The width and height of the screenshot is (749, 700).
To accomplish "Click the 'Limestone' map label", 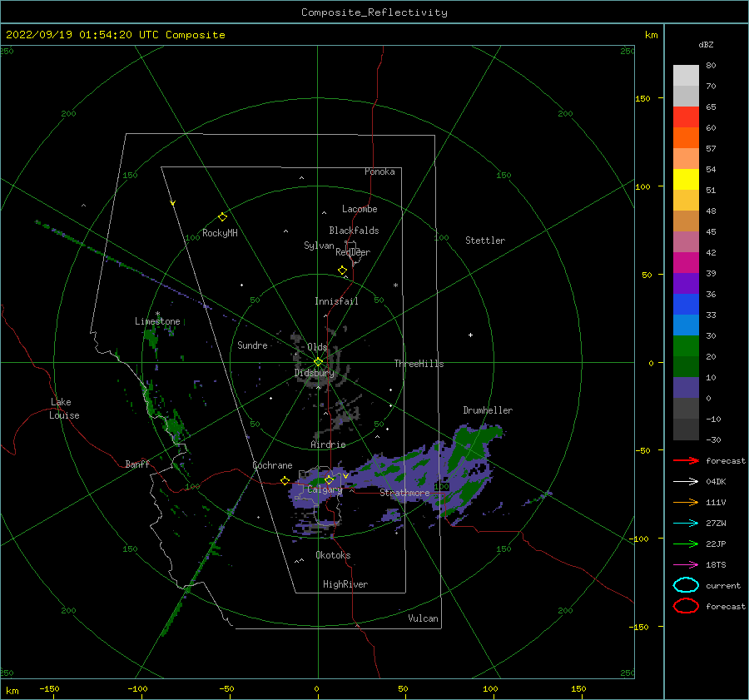I will point(157,321).
